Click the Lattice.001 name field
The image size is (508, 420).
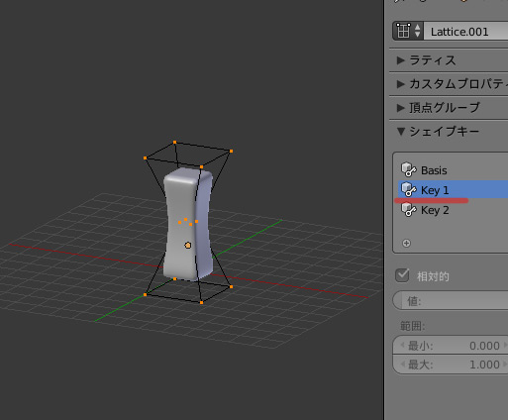465,32
